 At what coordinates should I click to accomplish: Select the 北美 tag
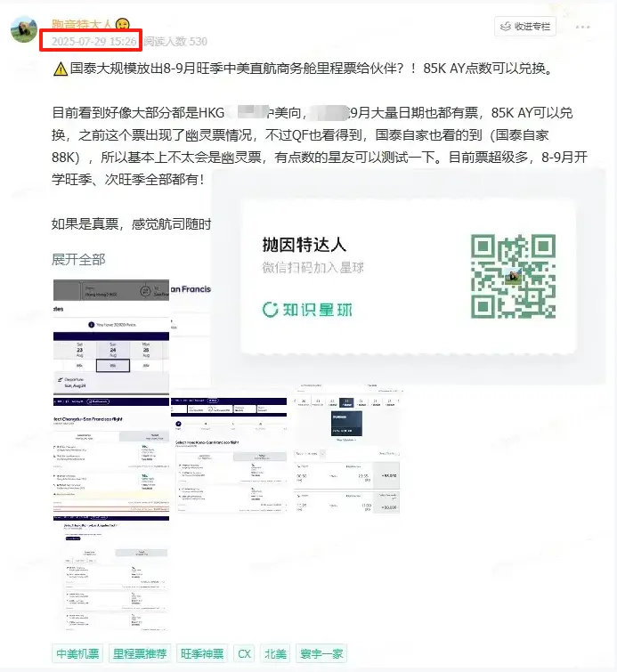coord(275,653)
